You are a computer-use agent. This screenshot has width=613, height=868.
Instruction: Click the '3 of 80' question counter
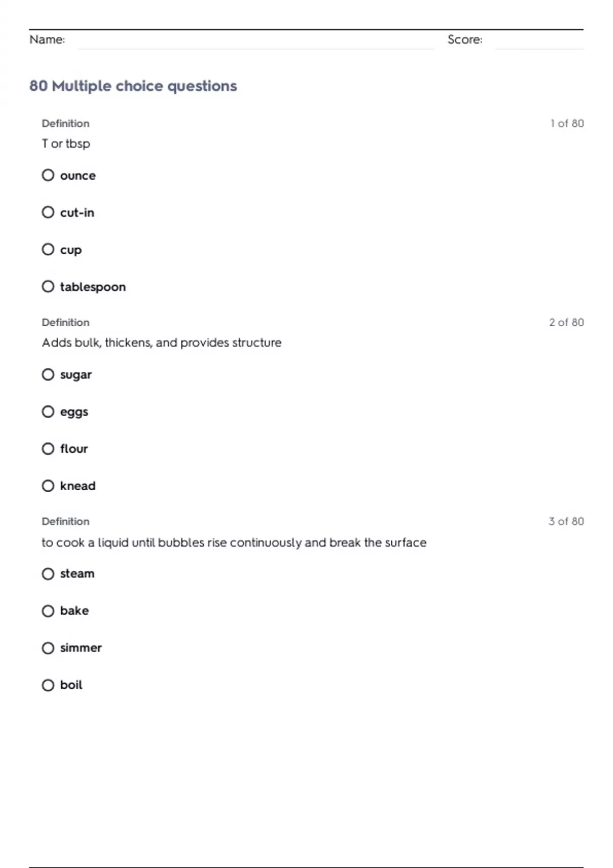pos(566,521)
